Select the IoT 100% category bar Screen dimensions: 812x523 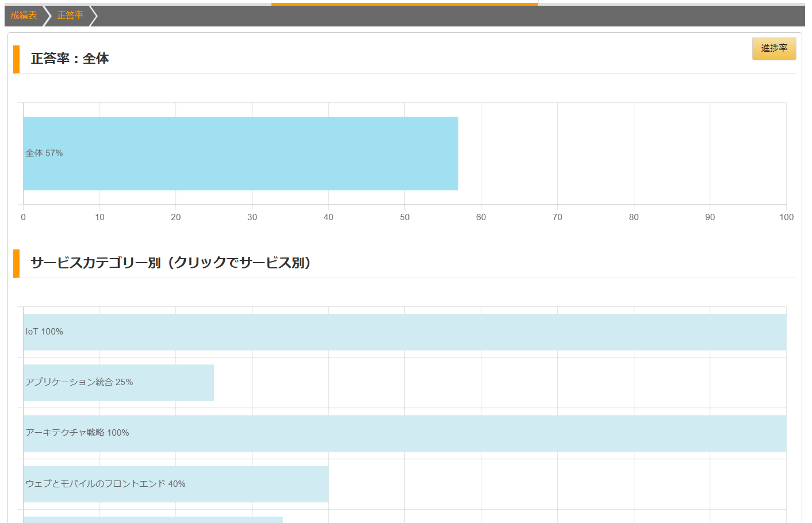click(x=405, y=332)
